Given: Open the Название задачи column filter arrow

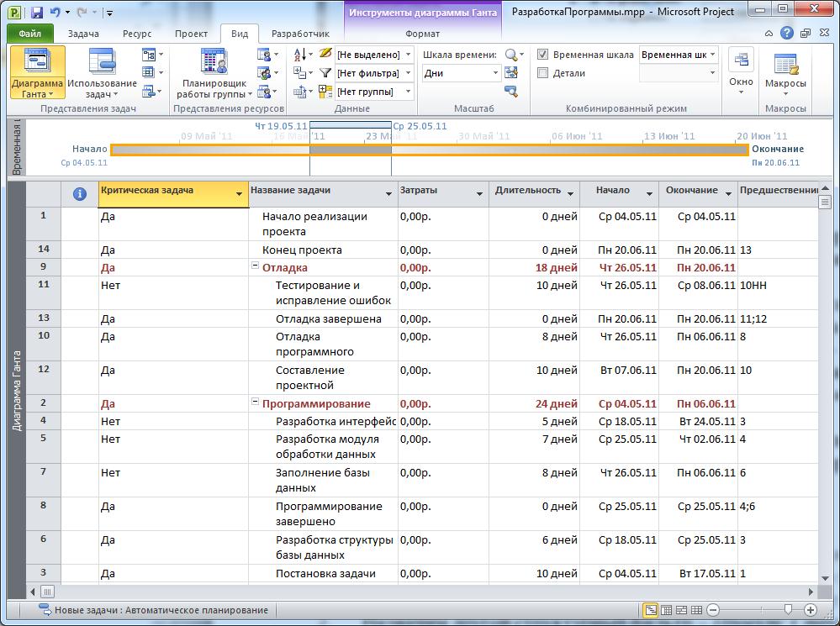Looking at the screenshot, I should pos(389,194).
